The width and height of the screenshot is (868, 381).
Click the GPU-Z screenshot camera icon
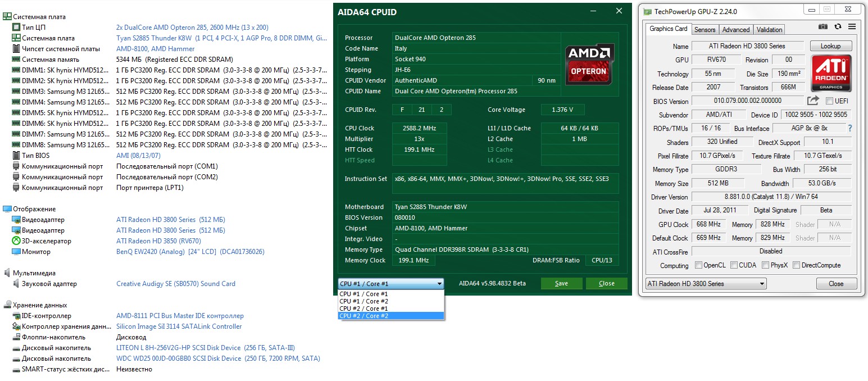(823, 26)
